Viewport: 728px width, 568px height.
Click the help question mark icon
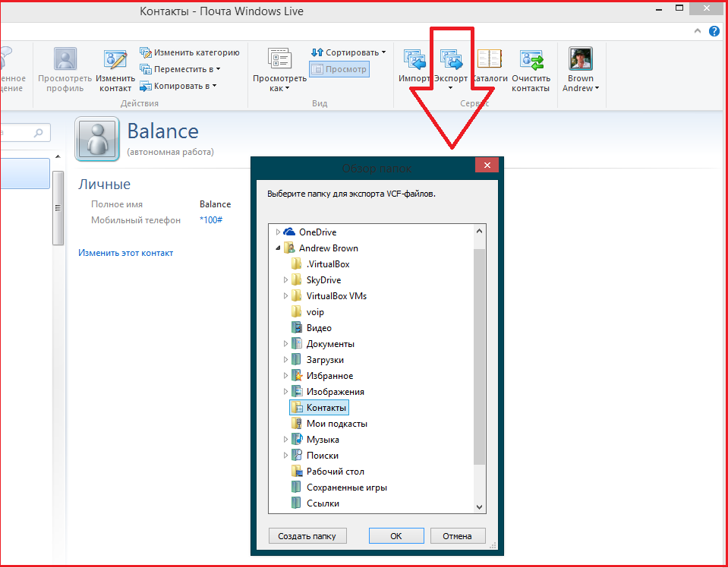(x=714, y=31)
